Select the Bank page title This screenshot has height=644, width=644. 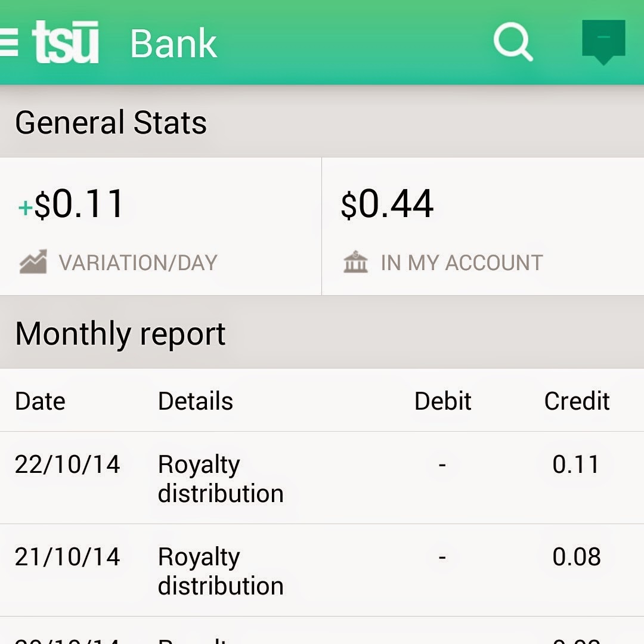tap(174, 43)
